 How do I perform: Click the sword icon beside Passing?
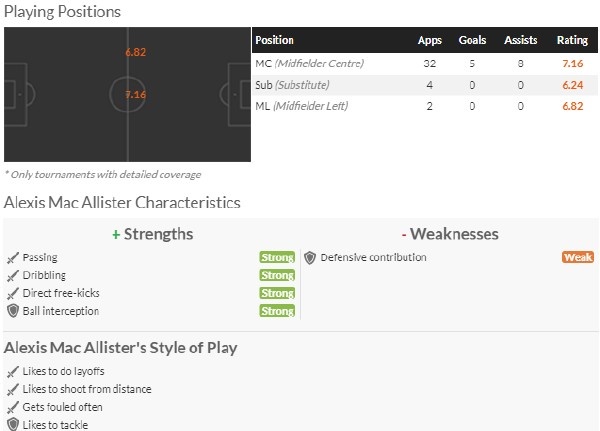pos(13,258)
